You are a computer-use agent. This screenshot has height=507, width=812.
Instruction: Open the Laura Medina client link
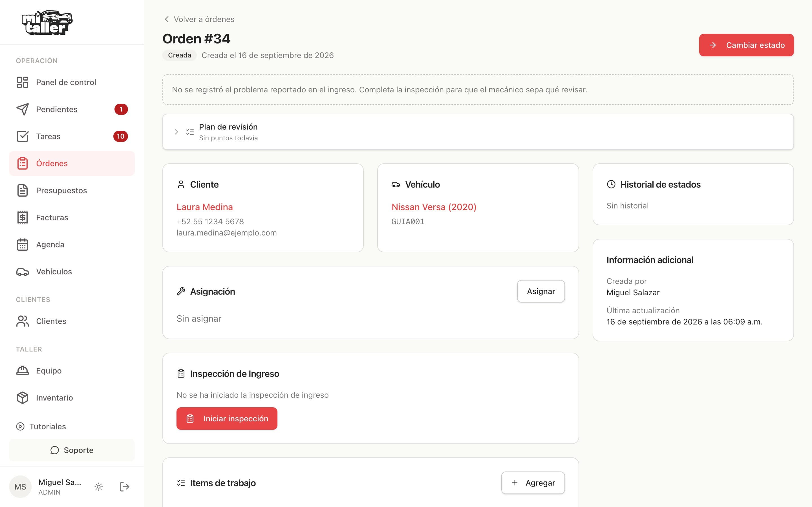tap(205, 207)
